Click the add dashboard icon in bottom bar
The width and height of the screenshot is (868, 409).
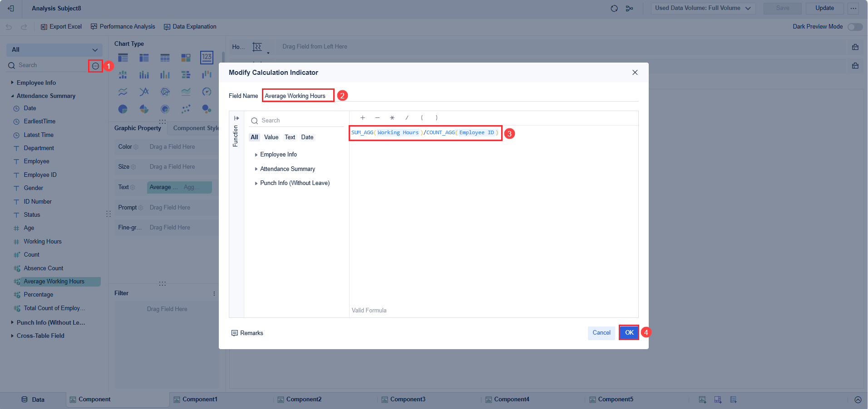(x=718, y=399)
